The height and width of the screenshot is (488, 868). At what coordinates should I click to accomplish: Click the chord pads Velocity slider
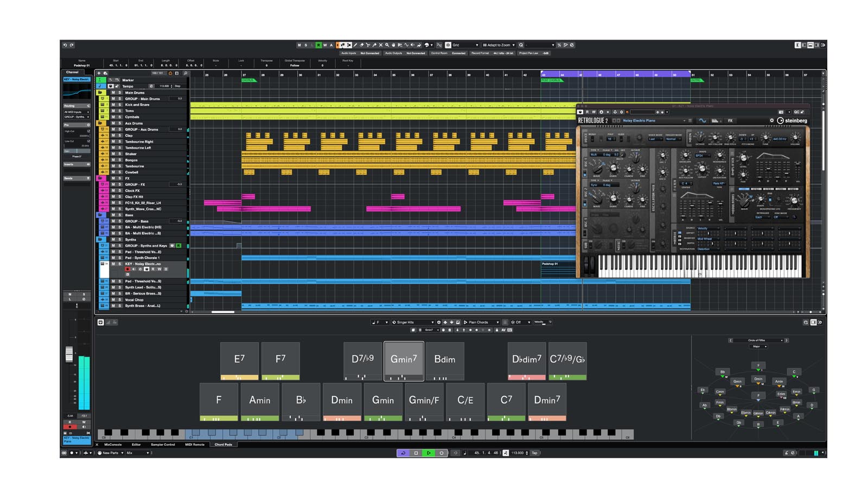542,322
